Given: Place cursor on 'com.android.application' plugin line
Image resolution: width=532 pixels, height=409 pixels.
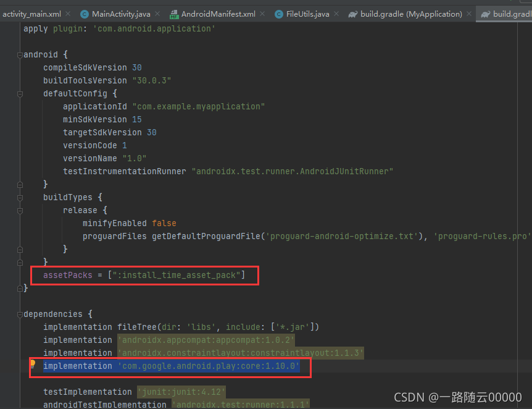Looking at the screenshot, I should pyautogui.click(x=119, y=29).
